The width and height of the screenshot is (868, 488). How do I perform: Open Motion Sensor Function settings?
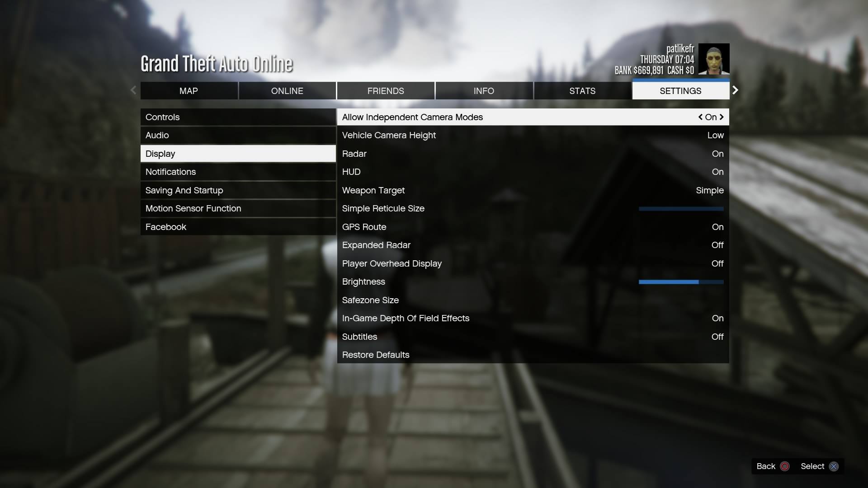193,209
